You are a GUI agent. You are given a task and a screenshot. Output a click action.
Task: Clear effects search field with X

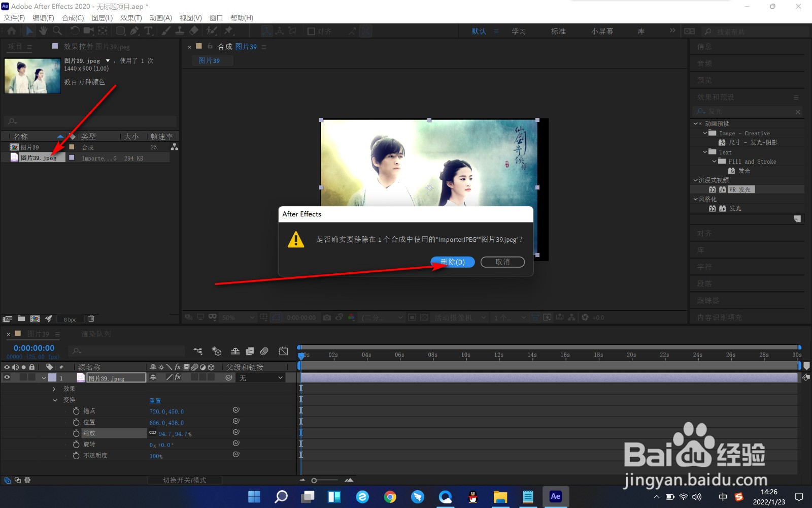(x=798, y=112)
